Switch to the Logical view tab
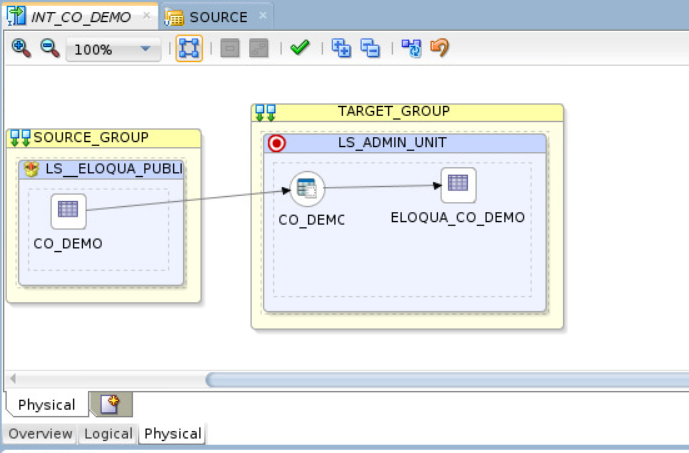The height and width of the screenshot is (453, 689). pos(108,434)
